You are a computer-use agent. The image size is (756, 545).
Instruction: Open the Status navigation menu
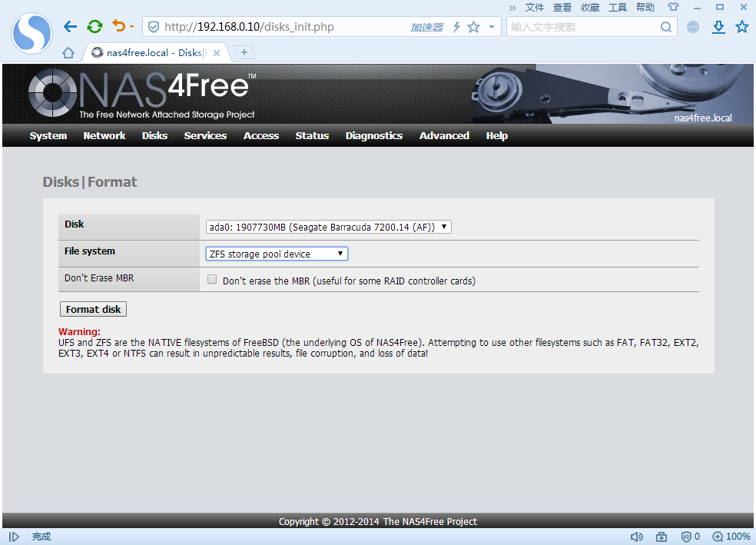[312, 135]
